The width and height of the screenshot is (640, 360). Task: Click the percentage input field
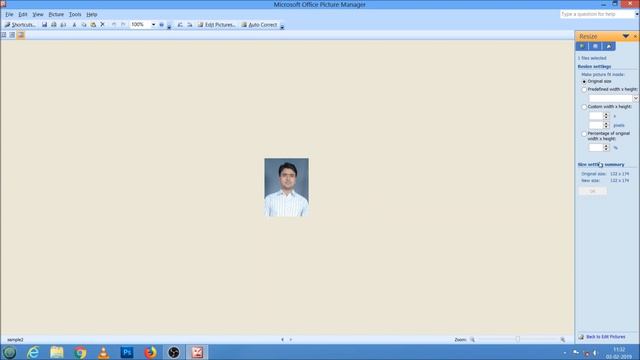pyautogui.click(x=596, y=147)
